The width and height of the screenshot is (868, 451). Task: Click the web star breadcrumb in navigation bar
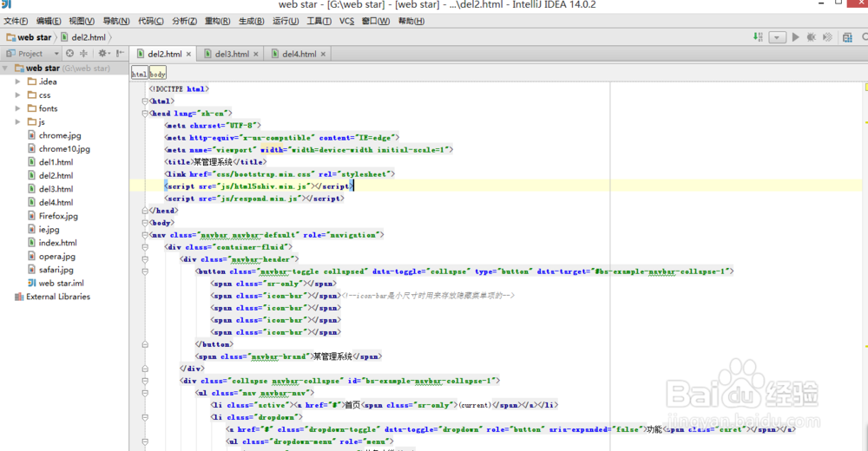click(x=29, y=37)
